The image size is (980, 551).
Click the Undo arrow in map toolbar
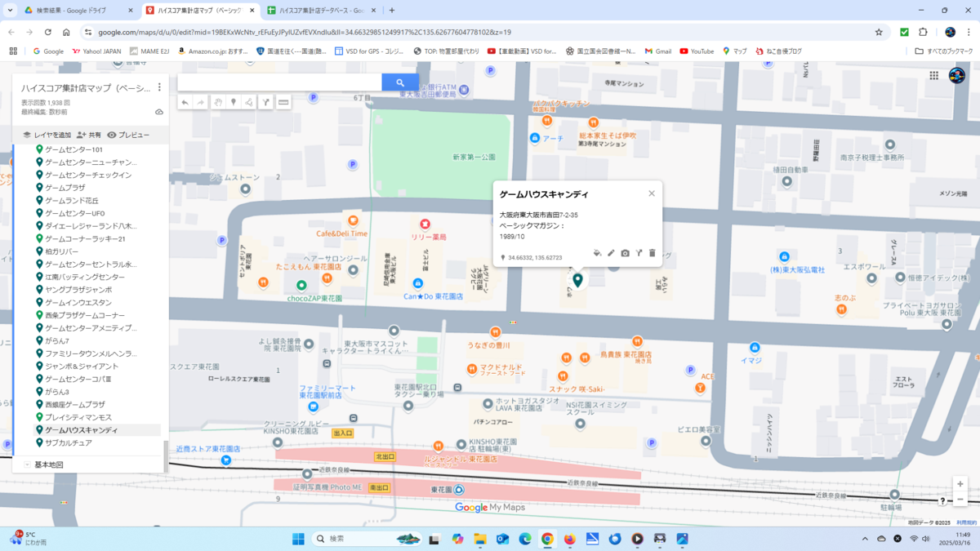185,103
